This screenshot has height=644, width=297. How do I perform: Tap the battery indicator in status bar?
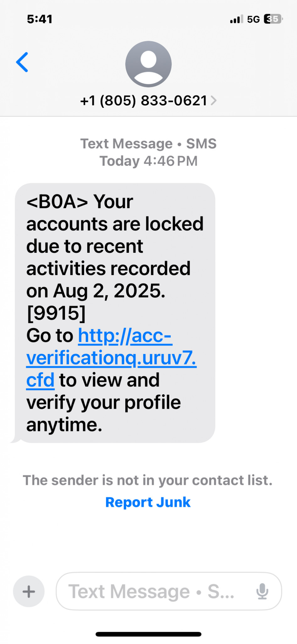tap(273, 19)
